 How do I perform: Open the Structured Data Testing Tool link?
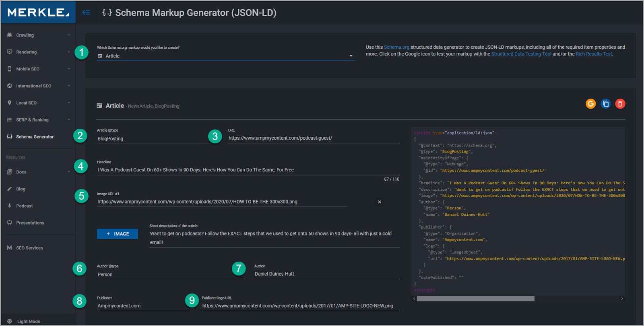point(521,54)
